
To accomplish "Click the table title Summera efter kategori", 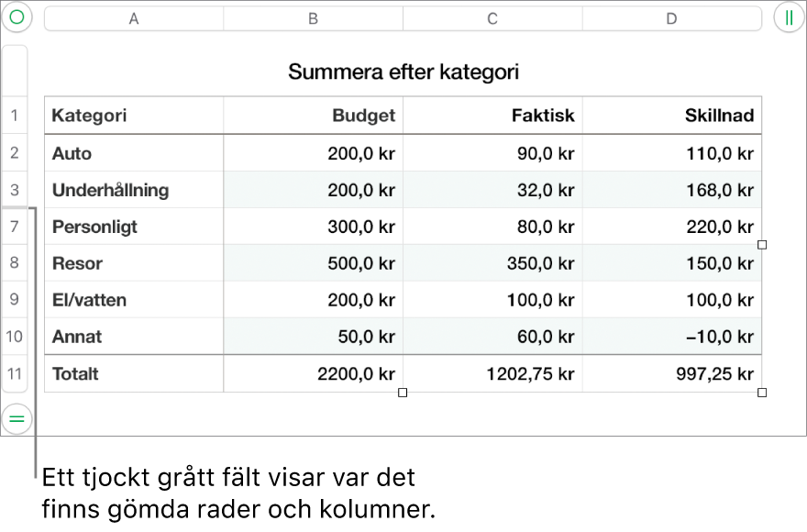I will click(x=403, y=72).
